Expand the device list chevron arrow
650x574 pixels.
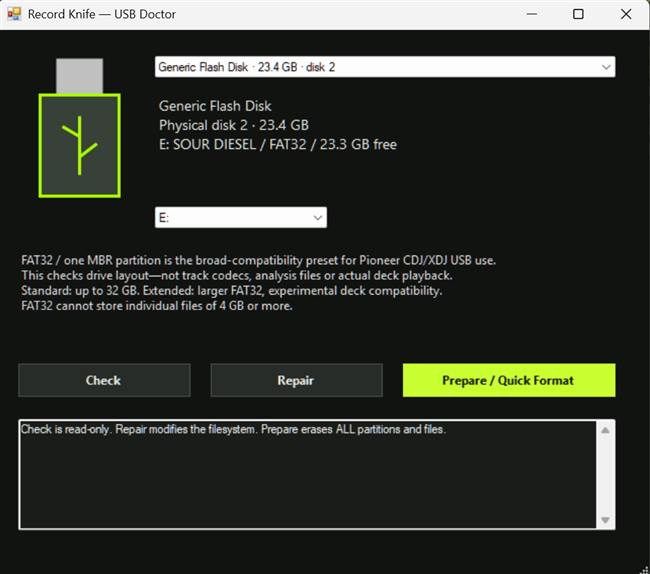[x=606, y=67]
